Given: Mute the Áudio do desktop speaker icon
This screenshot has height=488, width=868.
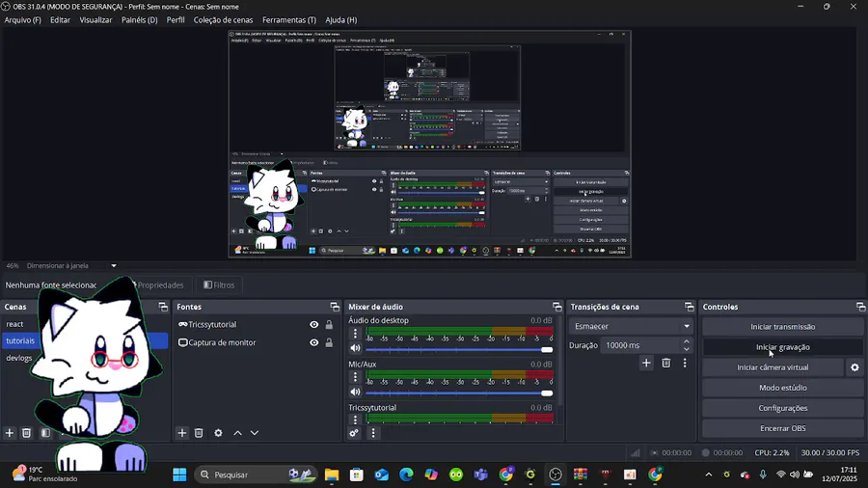Looking at the screenshot, I should click(x=355, y=348).
